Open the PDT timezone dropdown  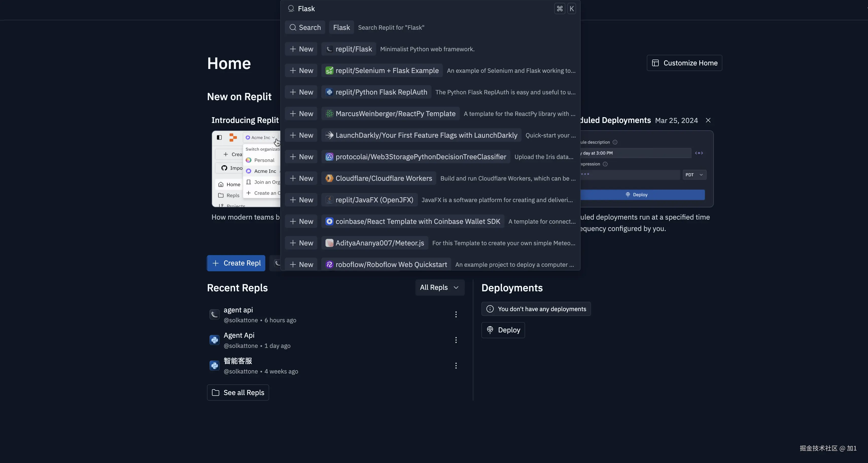click(694, 175)
